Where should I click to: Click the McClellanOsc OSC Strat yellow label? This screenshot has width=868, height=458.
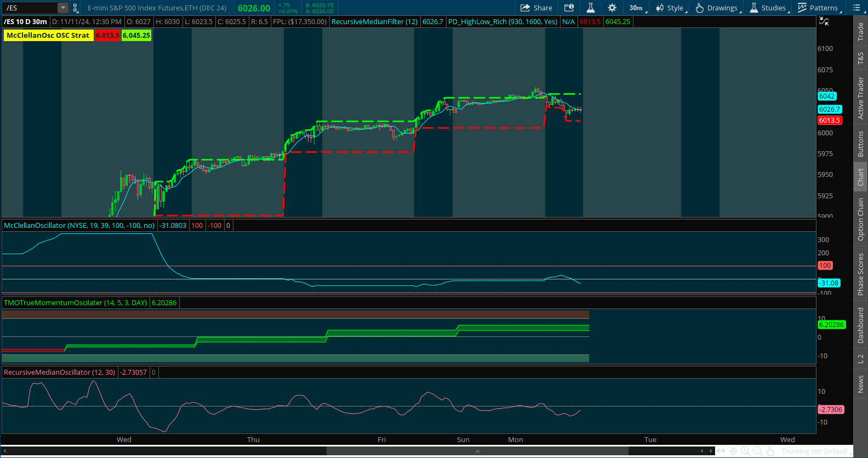point(48,35)
